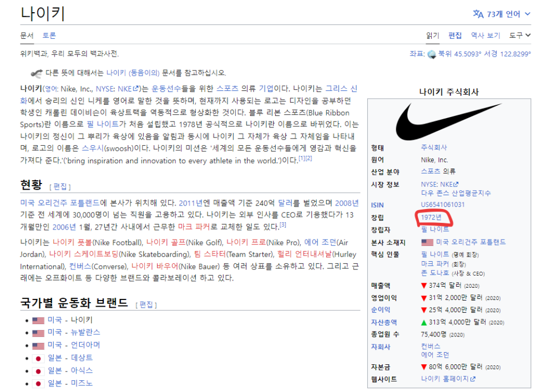The width and height of the screenshot is (536, 392).
Task: Select the 읽기 tab
Action: pyautogui.click(x=432, y=35)
